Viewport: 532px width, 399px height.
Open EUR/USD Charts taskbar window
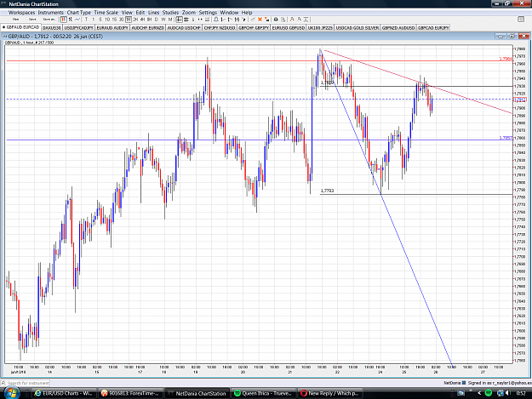64,393
